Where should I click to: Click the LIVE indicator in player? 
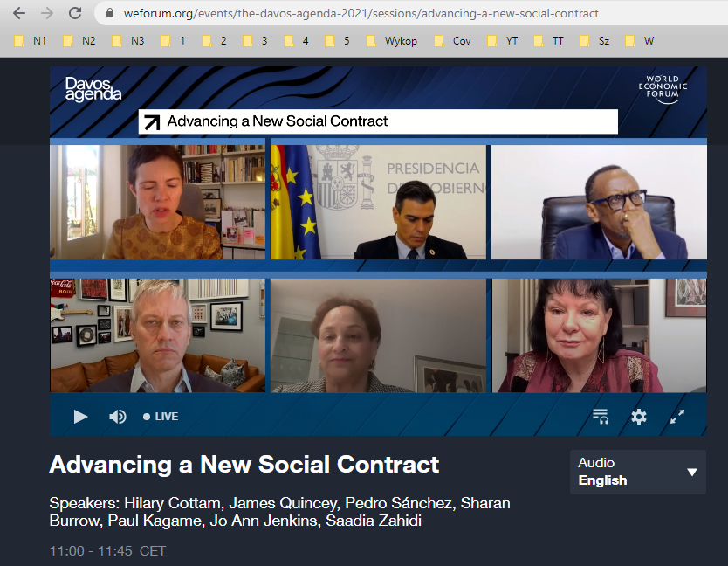pyautogui.click(x=161, y=417)
